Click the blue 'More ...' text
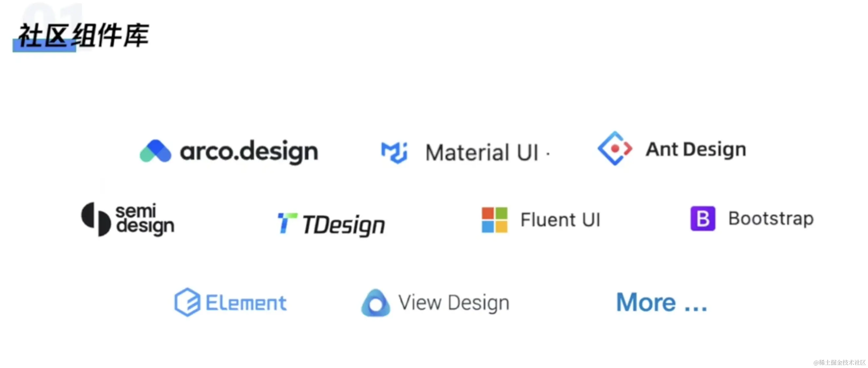Screen dimensions: 868x368 (x=662, y=302)
